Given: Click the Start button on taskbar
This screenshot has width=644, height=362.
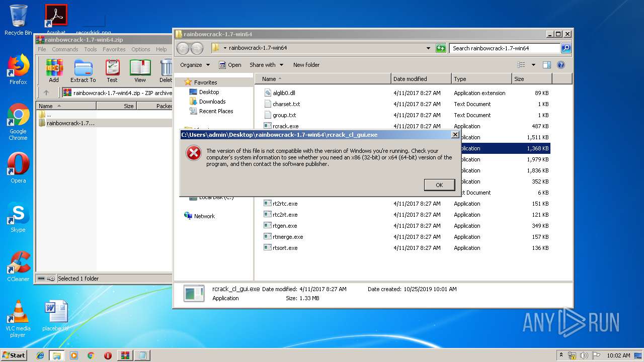Looking at the screenshot, I should [14, 355].
